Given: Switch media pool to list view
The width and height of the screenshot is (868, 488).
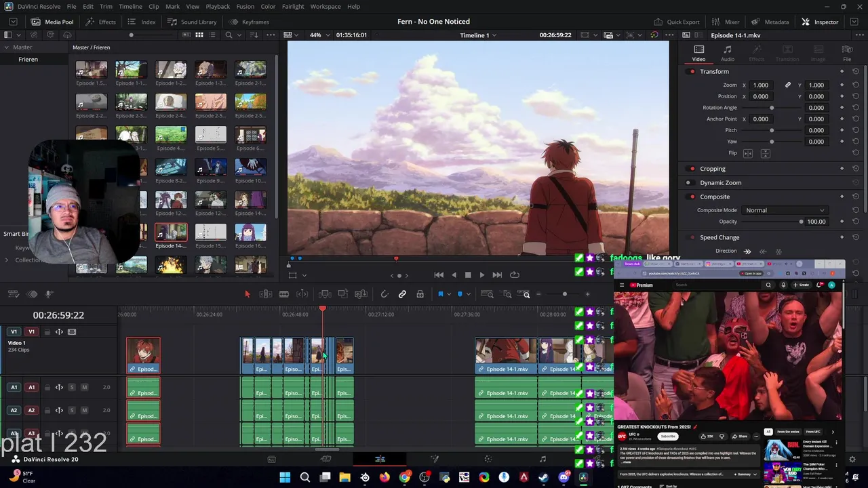Looking at the screenshot, I should 212,35.
